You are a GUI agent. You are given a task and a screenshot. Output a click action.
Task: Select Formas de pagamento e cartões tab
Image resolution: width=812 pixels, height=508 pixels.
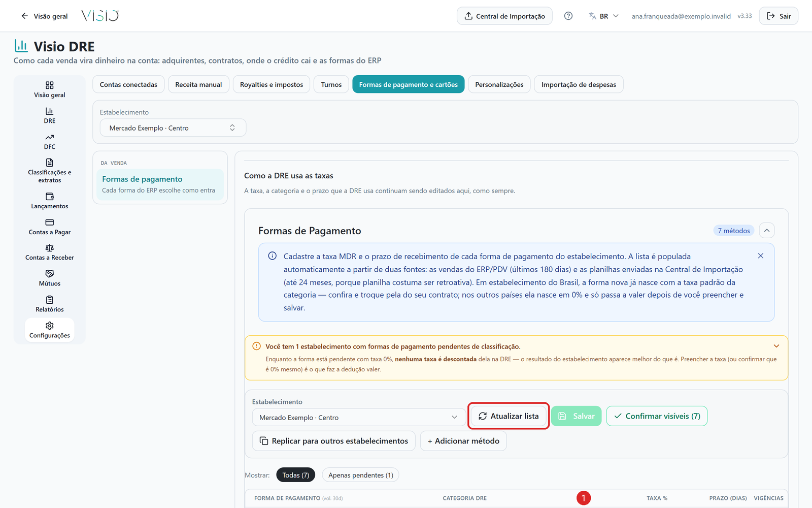(x=409, y=84)
